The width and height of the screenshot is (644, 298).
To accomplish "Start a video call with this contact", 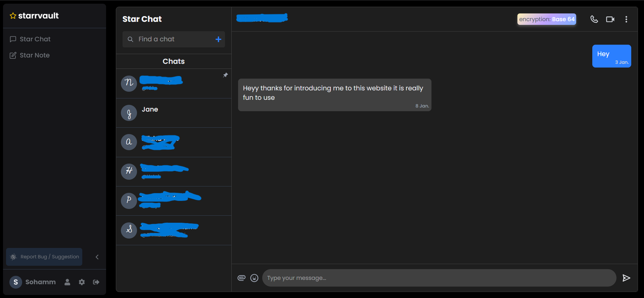I will coord(610,19).
